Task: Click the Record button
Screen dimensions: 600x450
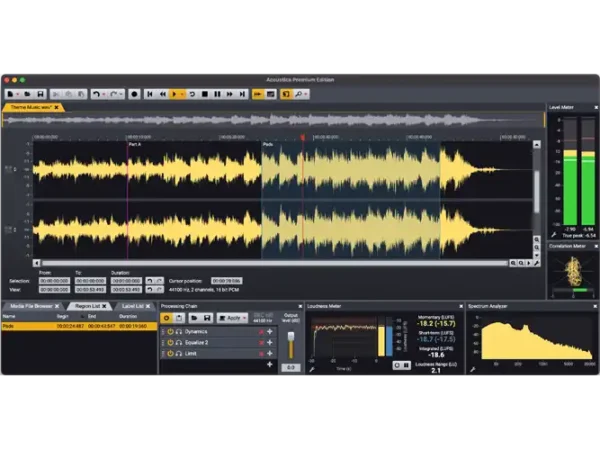Action: 134,94
